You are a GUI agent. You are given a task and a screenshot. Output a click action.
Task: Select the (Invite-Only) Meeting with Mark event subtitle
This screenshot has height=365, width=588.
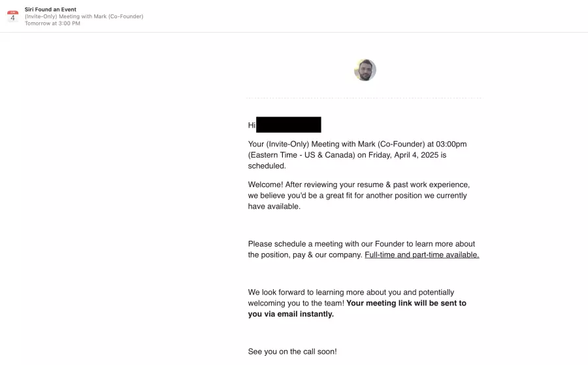click(x=84, y=16)
